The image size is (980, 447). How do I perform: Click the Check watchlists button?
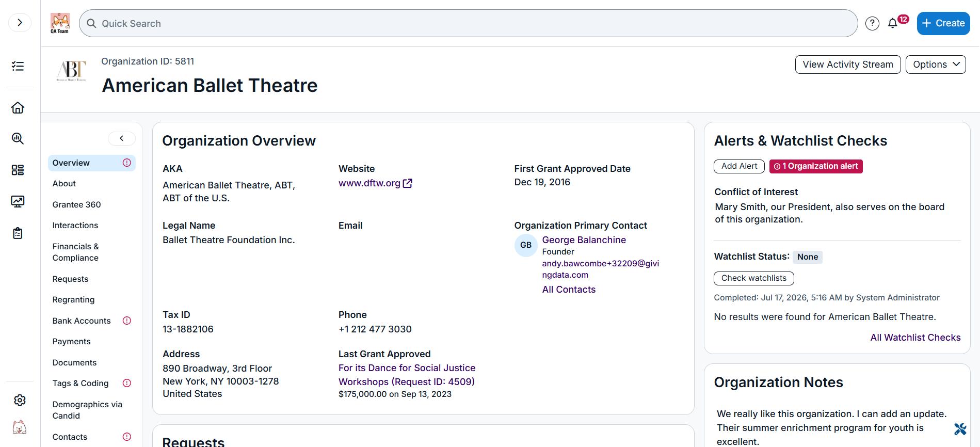tap(753, 278)
